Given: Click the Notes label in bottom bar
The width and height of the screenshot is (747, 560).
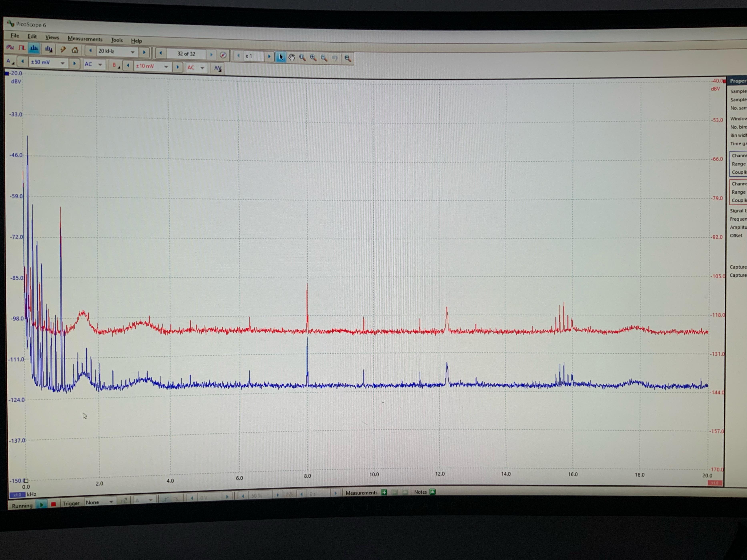Looking at the screenshot, I should [x=420, y=492].
